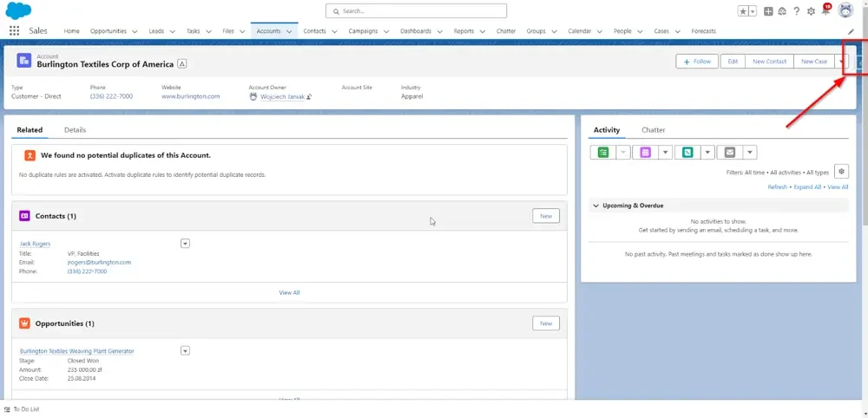Click the potential duplicates orange icon

(x=30, y=155)
